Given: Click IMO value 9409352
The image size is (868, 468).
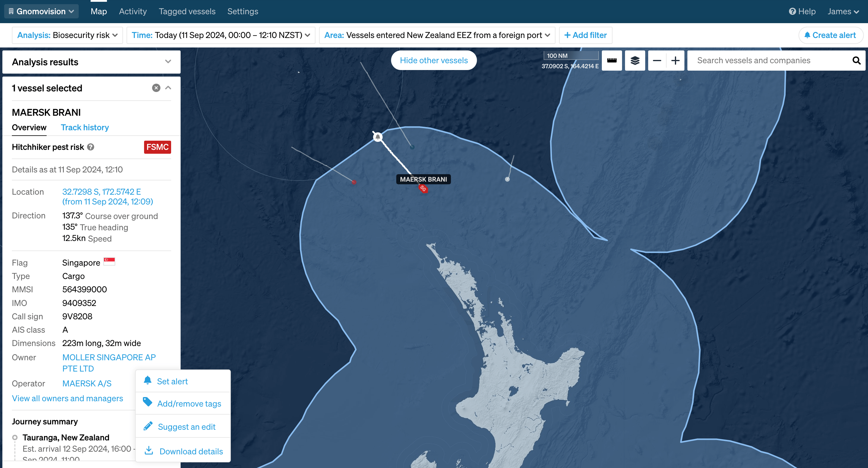Looking at the screenshot, I should 79,303.
